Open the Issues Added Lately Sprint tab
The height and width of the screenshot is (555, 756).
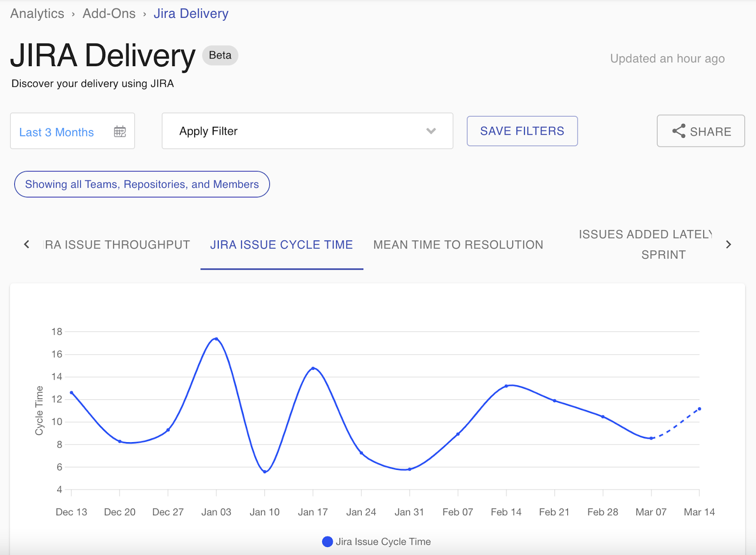point(645,244)
